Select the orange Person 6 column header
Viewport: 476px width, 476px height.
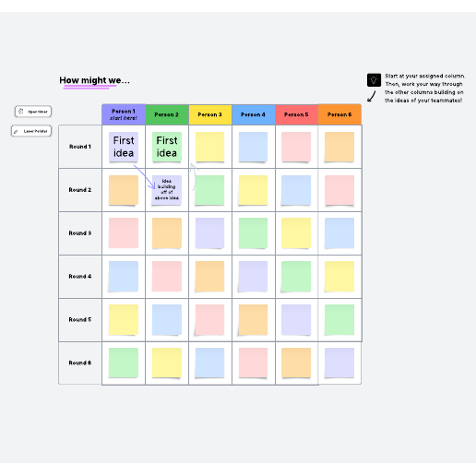(x=339, y=114)
